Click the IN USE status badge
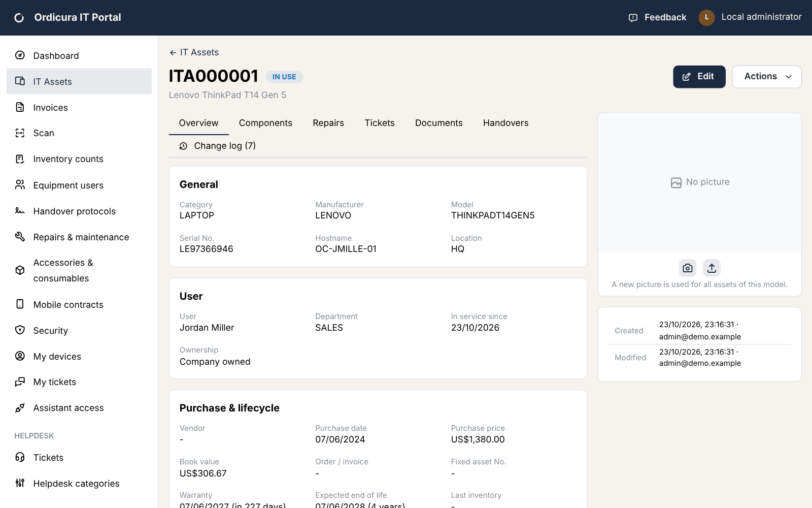The width and height of the screenshot is (812, 508). tap(284, 77)
